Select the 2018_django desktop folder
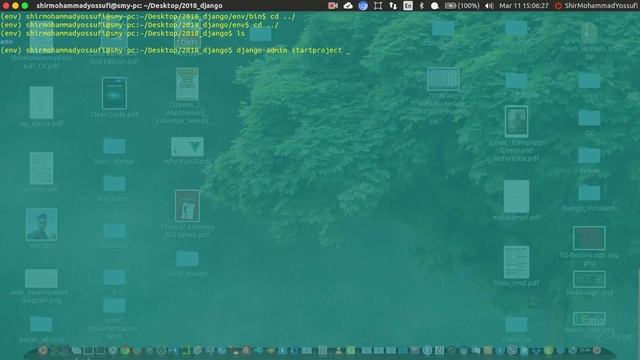 click(187, 264)
